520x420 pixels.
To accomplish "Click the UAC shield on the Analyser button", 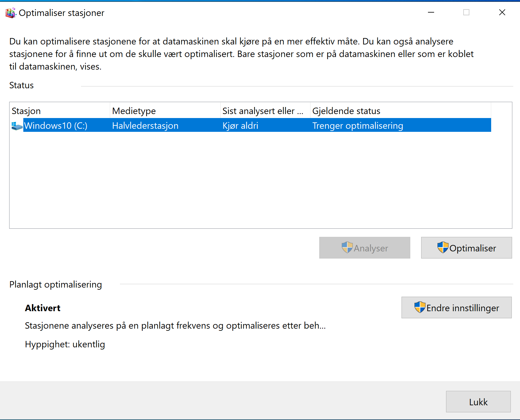I will point(347,248).
